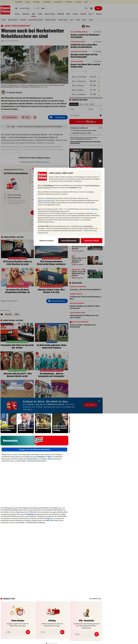This screenshot has width=138, height=644.
Task: Click the Kronen Zeitung logo in the page header
Action: 5,10
